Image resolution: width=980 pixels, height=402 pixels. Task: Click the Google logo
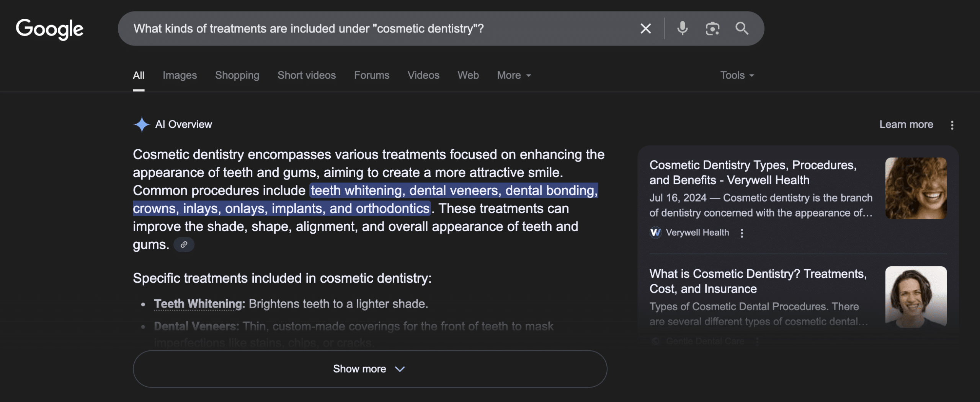point(49,29)
